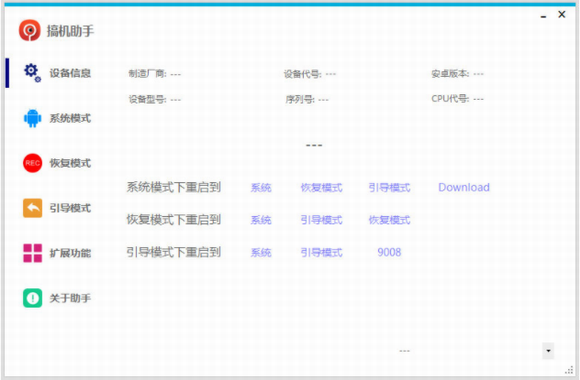580x380 pixels.
Task: Click 系统 link in 恢复模式下重启到 row
Action: [261, 220]
